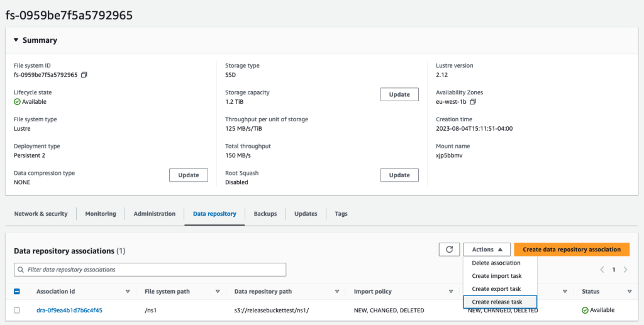Collapse the Summary section
644x325 pixels.
pos(16,40)
